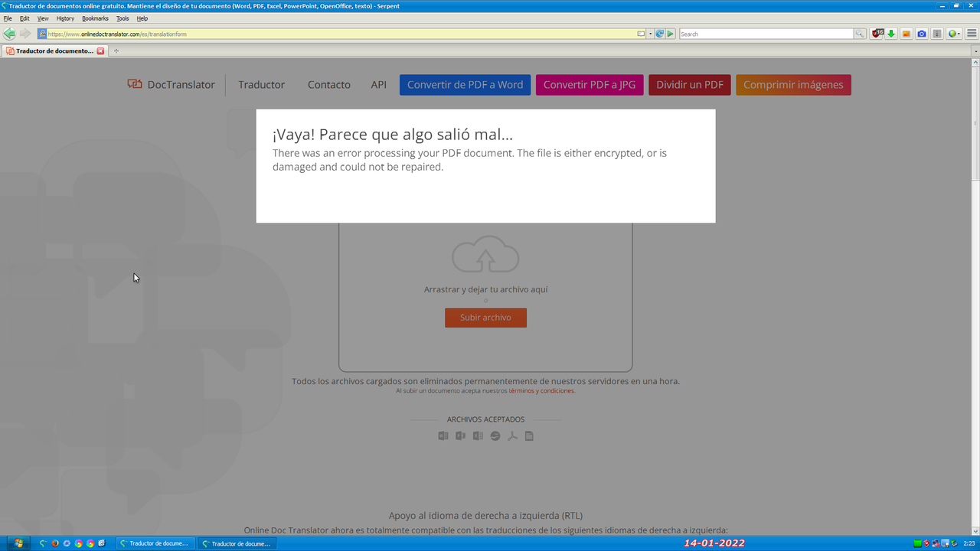Image resolution: width=980 pixels, height=551 pixels.
Task: Open the Bookmarks menu
Action: (x=93, y=18)
